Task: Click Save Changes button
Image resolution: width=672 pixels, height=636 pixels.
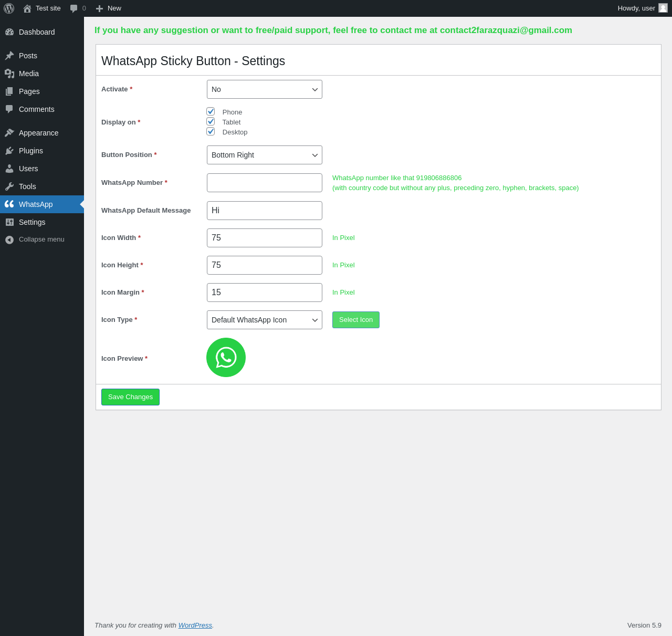Action: coord(130,397)
